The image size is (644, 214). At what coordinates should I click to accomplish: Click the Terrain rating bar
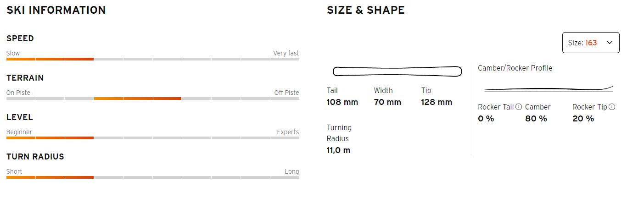click(153, 99)
